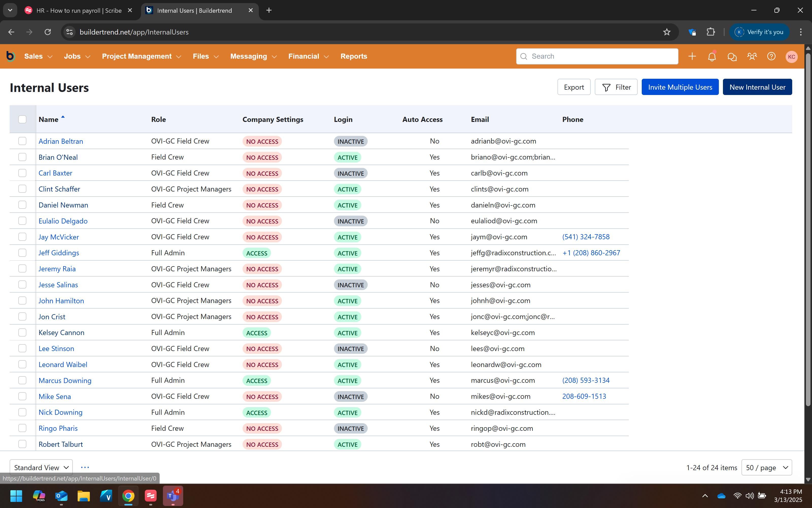The image size is (812, 508).
Task: Open the Chrome three-dot menu
Action: click(801, 32)
